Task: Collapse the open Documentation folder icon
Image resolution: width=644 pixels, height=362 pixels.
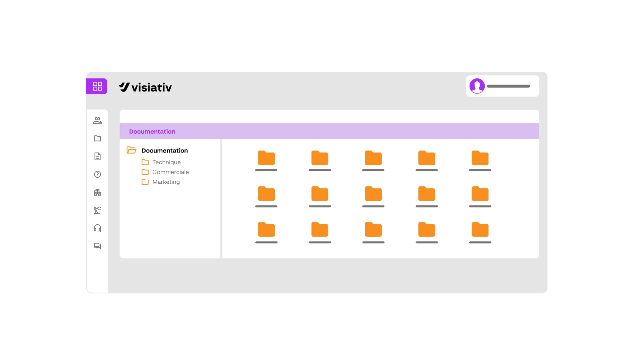Action: pyautogui.click(x=131, y=150)
